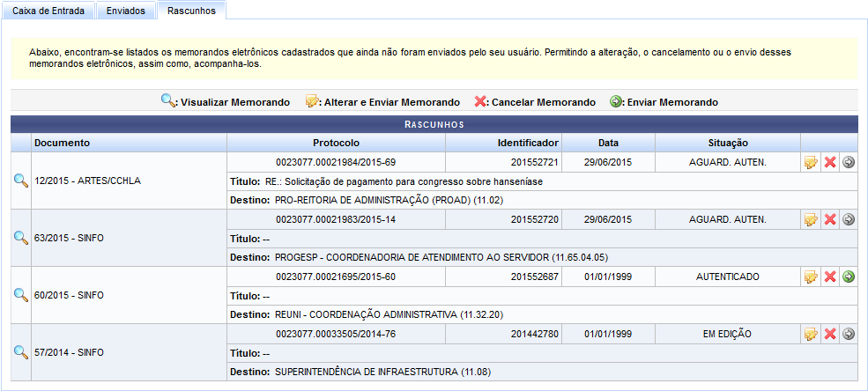Visualize memorandum 57/2014 - SINFO via magnifier

(x=21, y=352)
